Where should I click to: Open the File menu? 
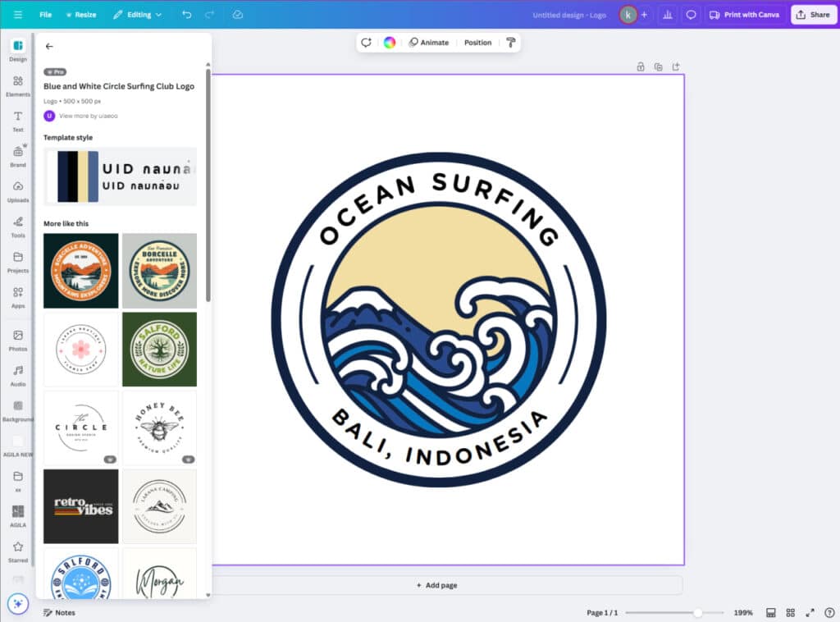click(x=46, y=15)
